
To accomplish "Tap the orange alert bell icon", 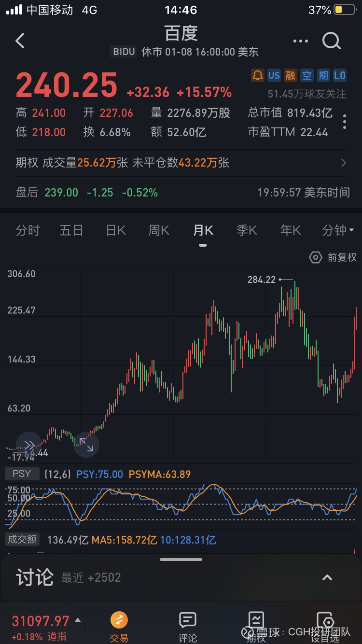I will click(258, 75).
